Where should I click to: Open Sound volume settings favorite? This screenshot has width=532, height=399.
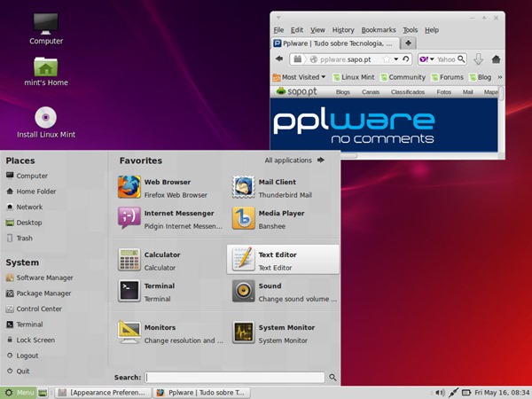point(284,291)
